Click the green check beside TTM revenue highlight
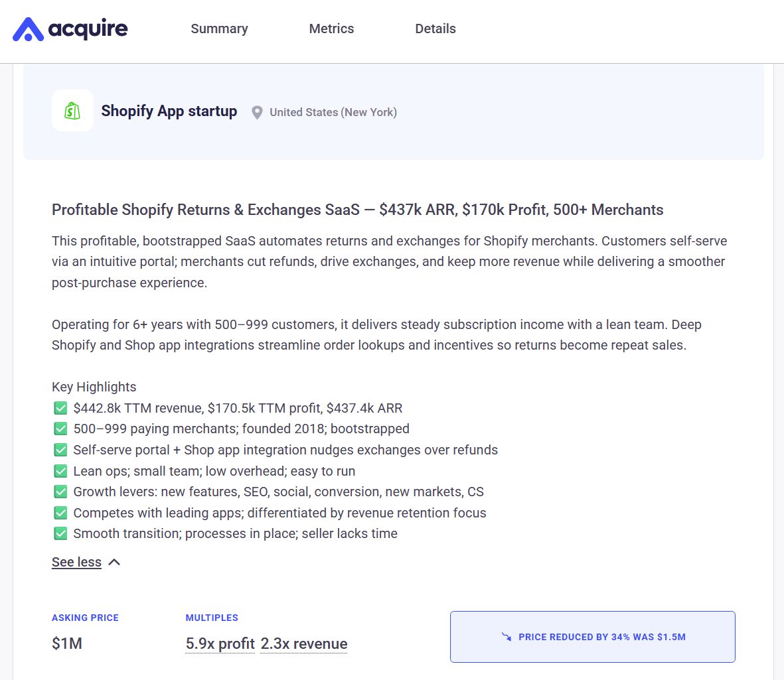Screen dimensions: 784x680 point(60,408)
